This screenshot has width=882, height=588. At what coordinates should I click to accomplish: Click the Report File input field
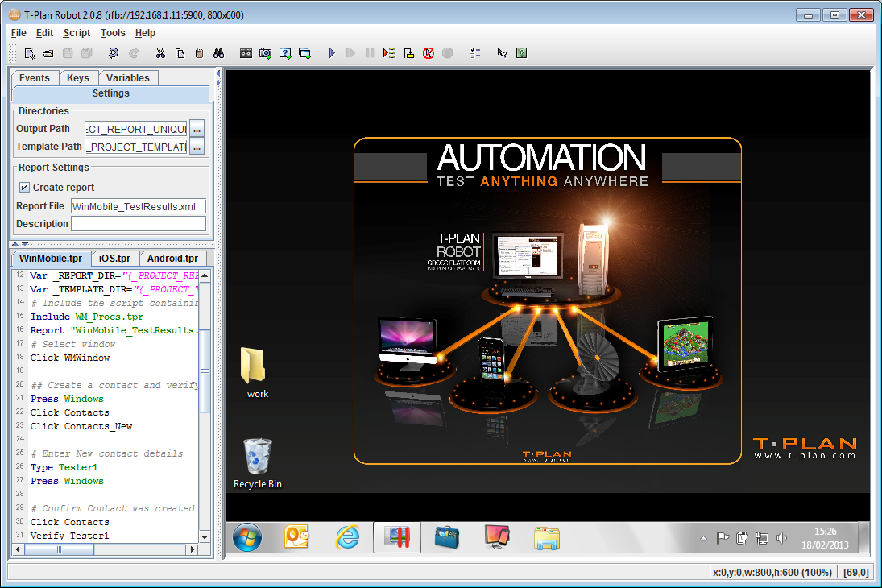pyautogui.click(x=139, y=206)
